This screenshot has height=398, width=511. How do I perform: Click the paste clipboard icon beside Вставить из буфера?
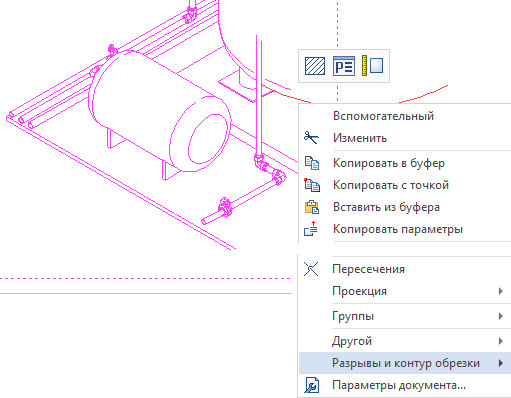(312, 207)
